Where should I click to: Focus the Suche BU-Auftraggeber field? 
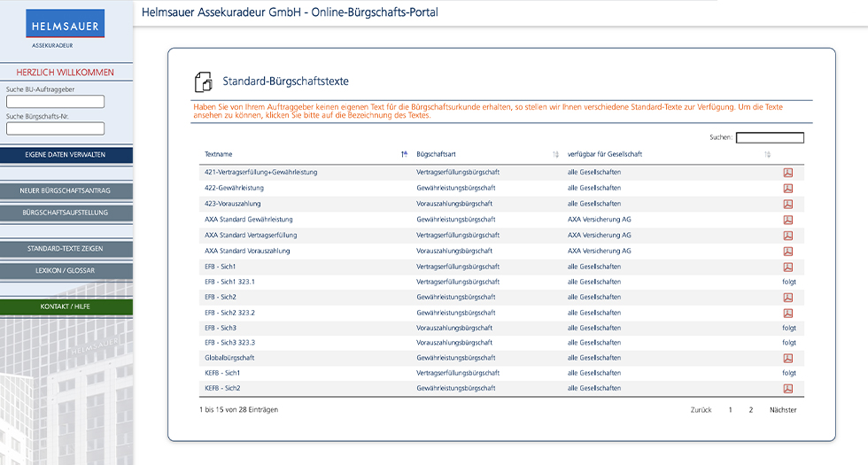tap(55, 101)
